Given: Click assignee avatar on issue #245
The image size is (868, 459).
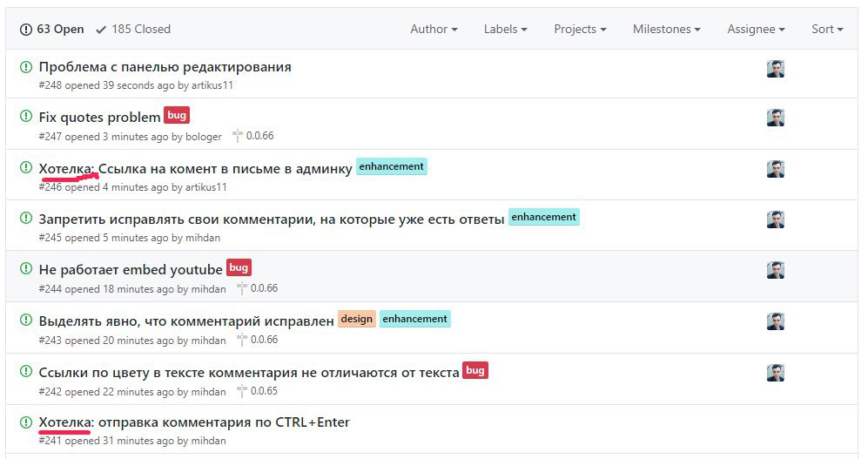Looking at the screenshot, I should click(x=776, y=219).
